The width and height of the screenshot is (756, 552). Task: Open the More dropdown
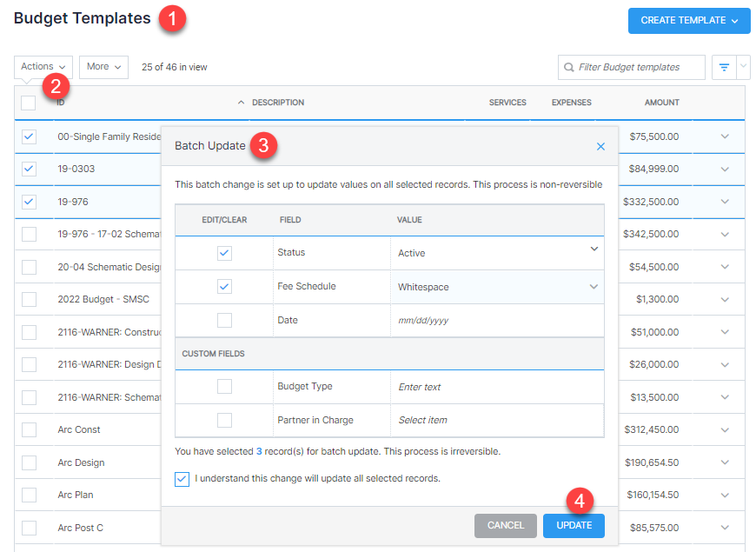[103, 66]
